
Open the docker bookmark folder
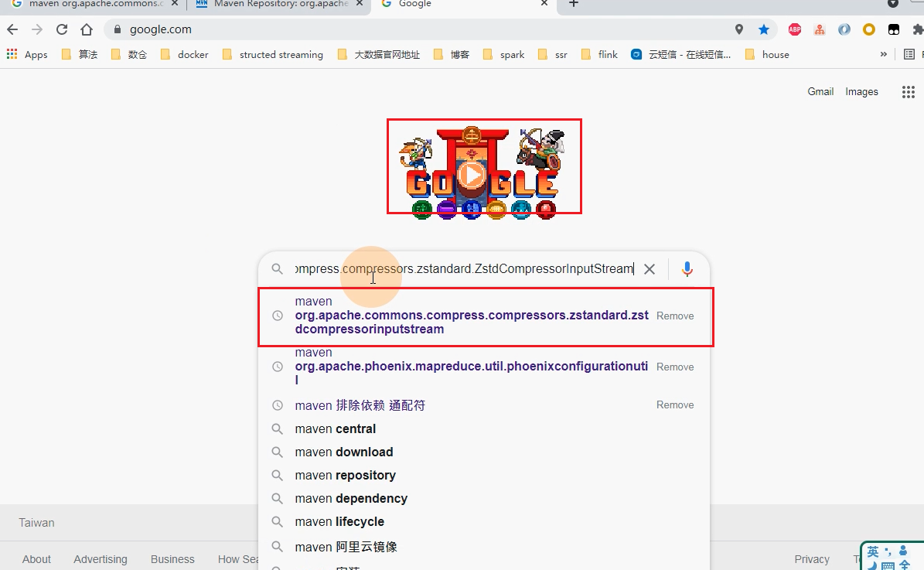[185, 54]
